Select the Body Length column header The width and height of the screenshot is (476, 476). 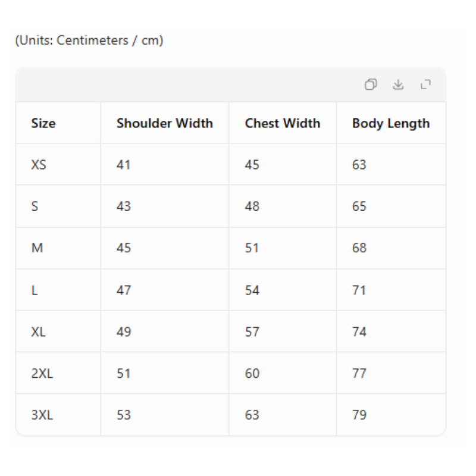391,123
